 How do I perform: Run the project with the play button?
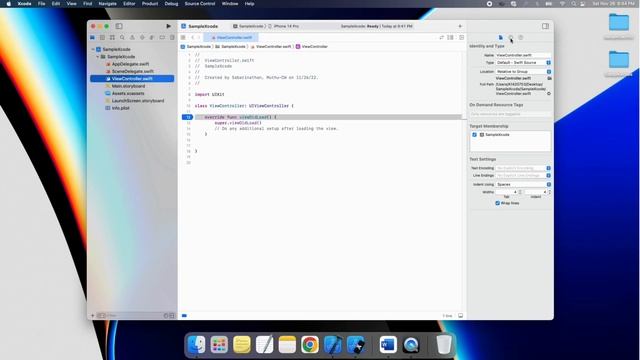click(x=169, y=26)
